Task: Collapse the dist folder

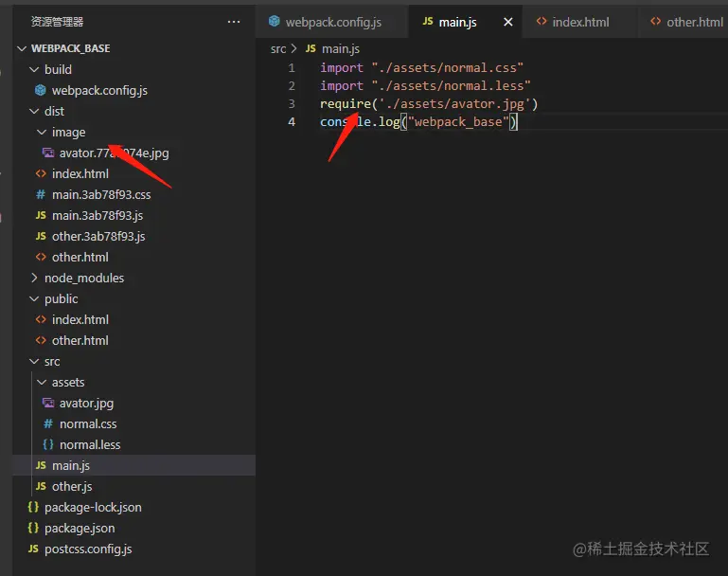Action: [x=34, y=112]
